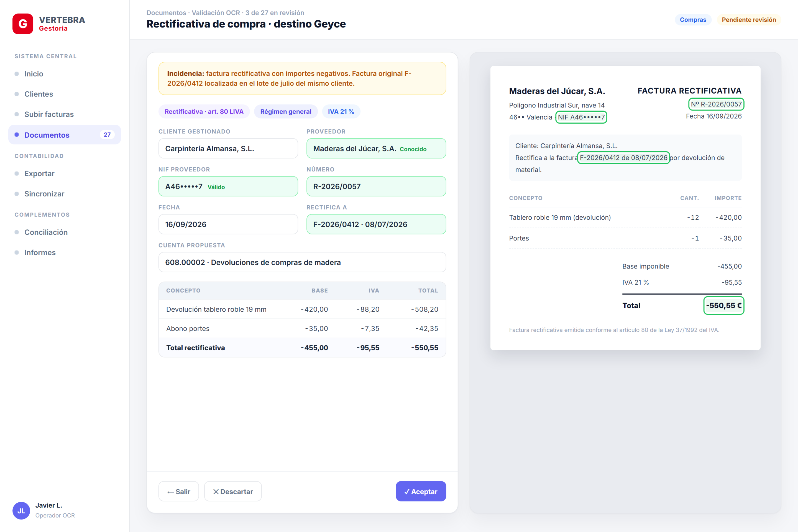Click highlighted F-2026/0412 de 08/07/2026 reference
Viewport: 798px width, 532px height.
coord(624,158)
